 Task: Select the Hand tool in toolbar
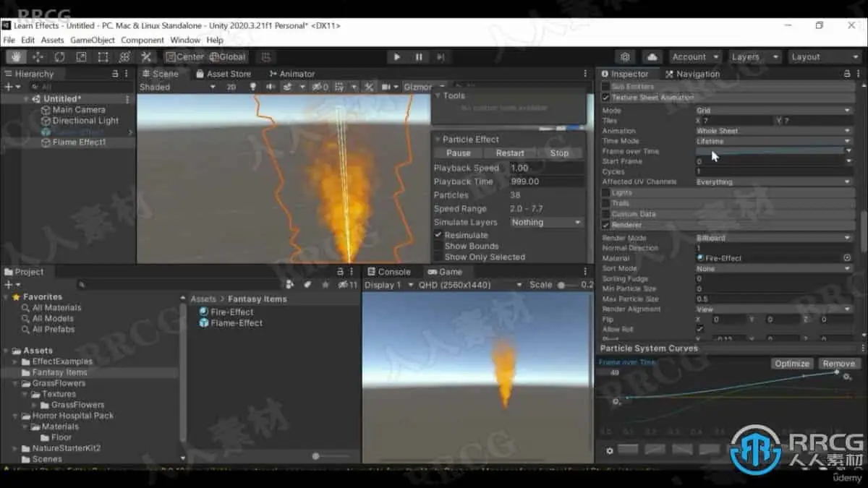pyautogui.click(x=16, y=57)
